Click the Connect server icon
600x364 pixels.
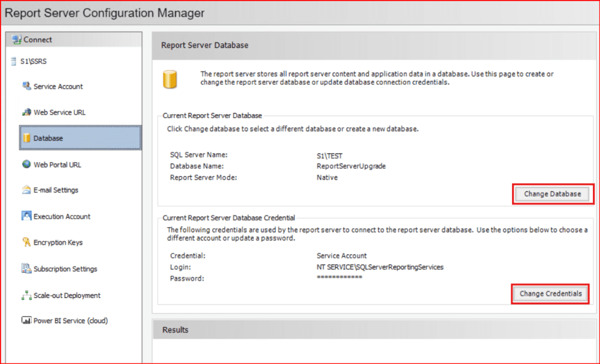coord(16,40)
